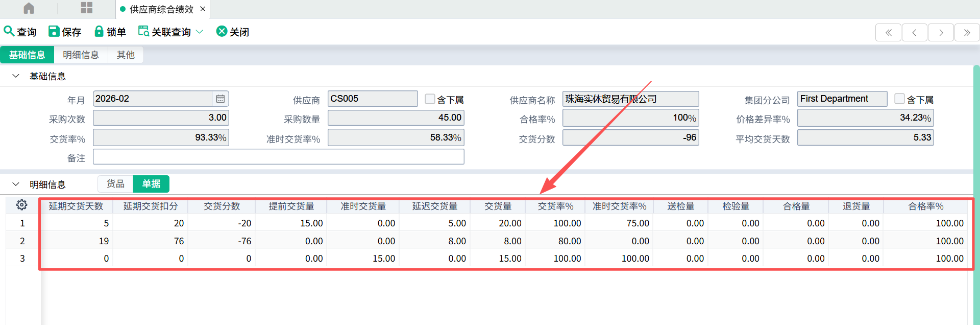Click the 锁单 lock icon
This screenshot has width=980, height=325.
coord(99,31)
